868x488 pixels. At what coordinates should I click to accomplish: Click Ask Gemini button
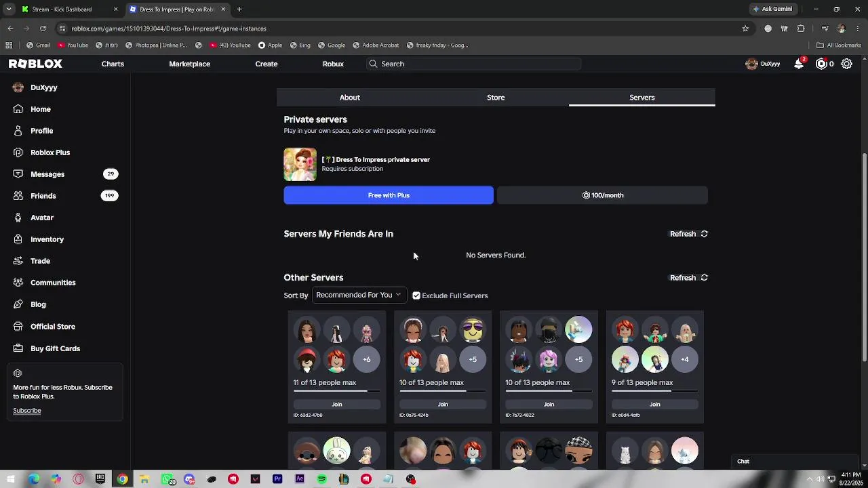click(772, 9)
